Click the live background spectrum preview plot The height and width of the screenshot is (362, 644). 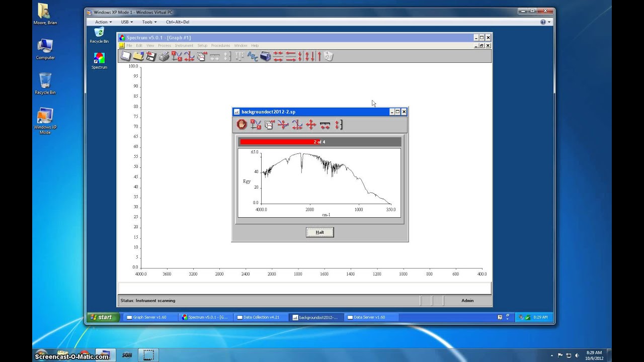[x=319, y=183]
